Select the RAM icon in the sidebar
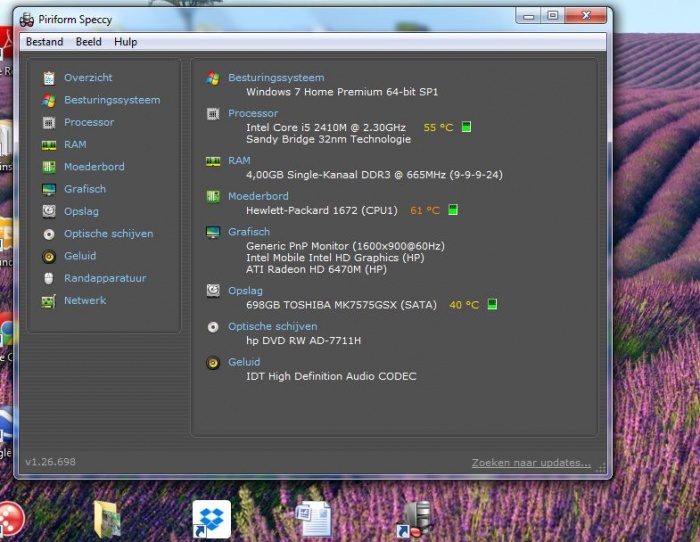700x542 pixels. (48, 145)
